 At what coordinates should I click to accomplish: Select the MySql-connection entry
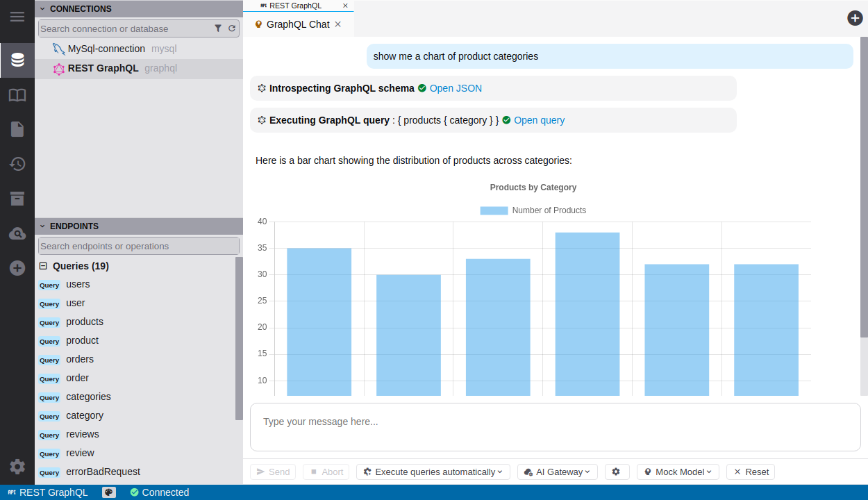[106, 49]
